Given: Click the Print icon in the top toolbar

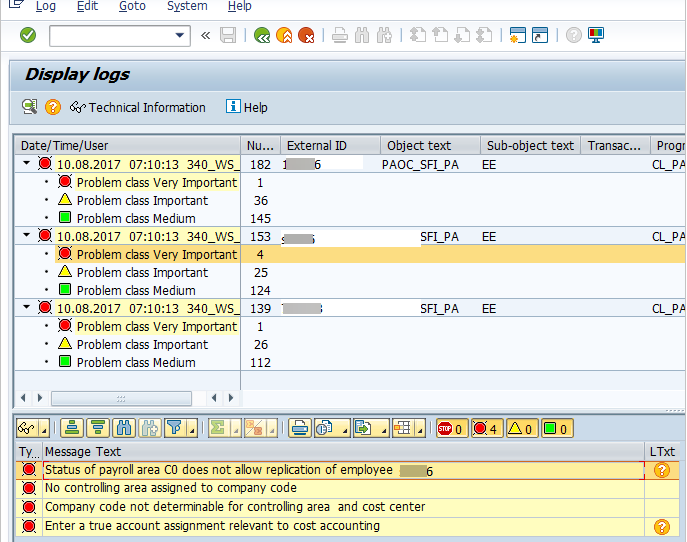Looking at the screenshot, I should coord(340,35).
